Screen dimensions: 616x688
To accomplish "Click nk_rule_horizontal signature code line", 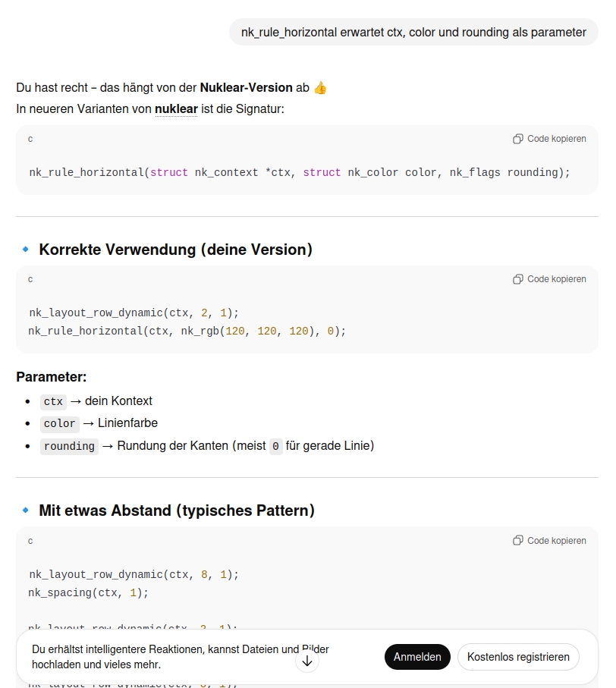I will (299, 172).
